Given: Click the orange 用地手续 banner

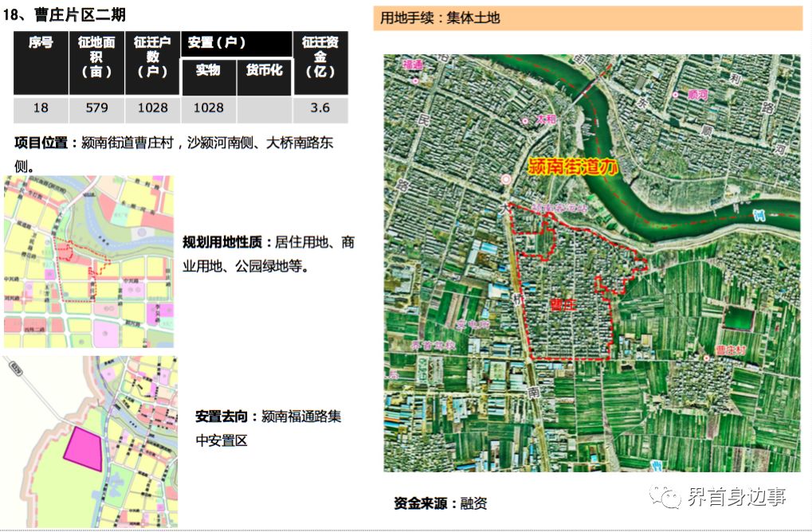Looking at the screenshot, I should click(587, 18).
